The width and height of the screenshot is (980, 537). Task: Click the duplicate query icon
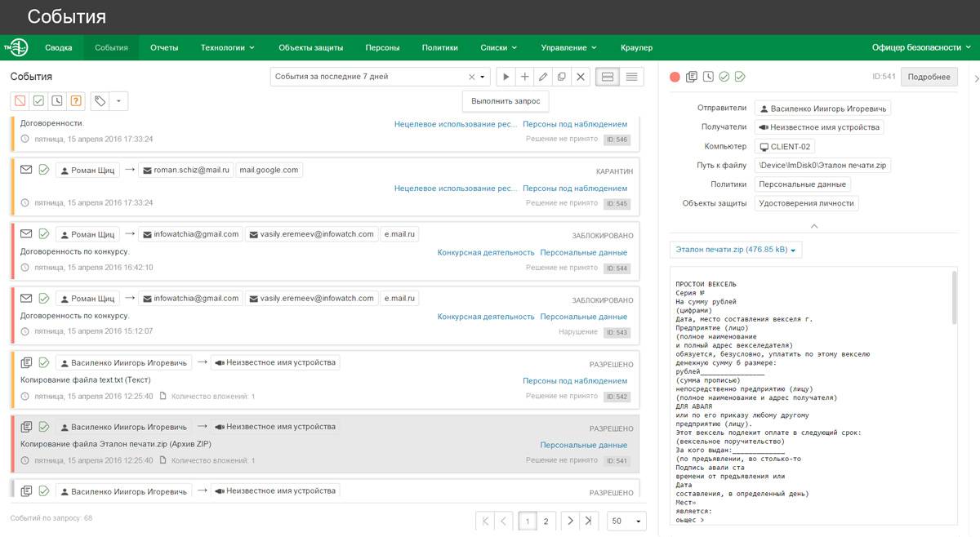tap(562, 77)
